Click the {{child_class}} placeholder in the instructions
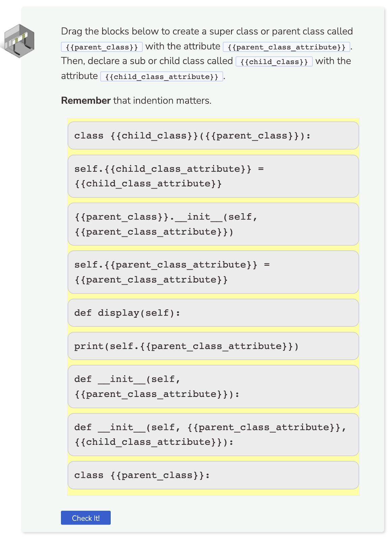Screen dimensions: 392x540 pos(274,62)
